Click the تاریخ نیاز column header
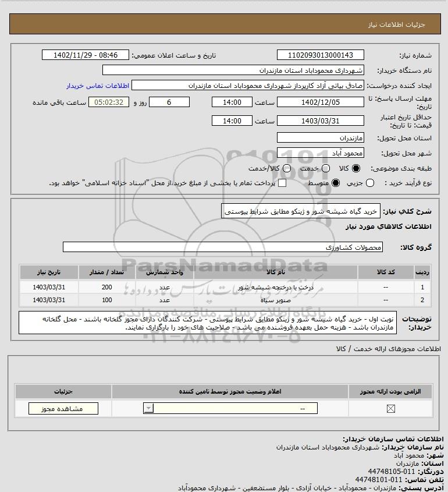 point(49,272)
